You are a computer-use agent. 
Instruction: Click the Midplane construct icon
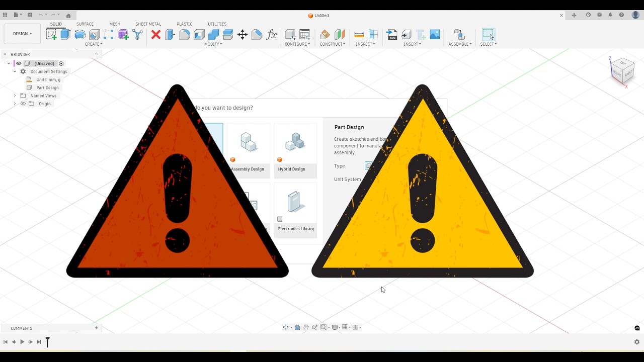[340, 35]
